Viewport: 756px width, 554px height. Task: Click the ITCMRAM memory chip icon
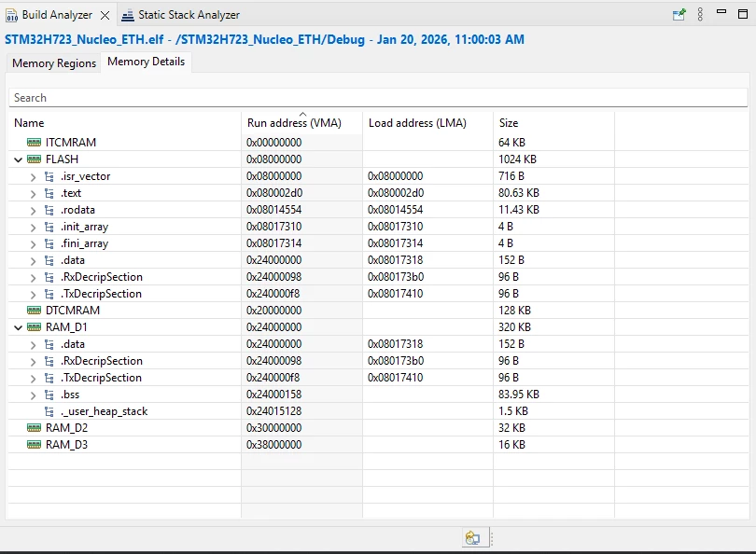[34, 143]
